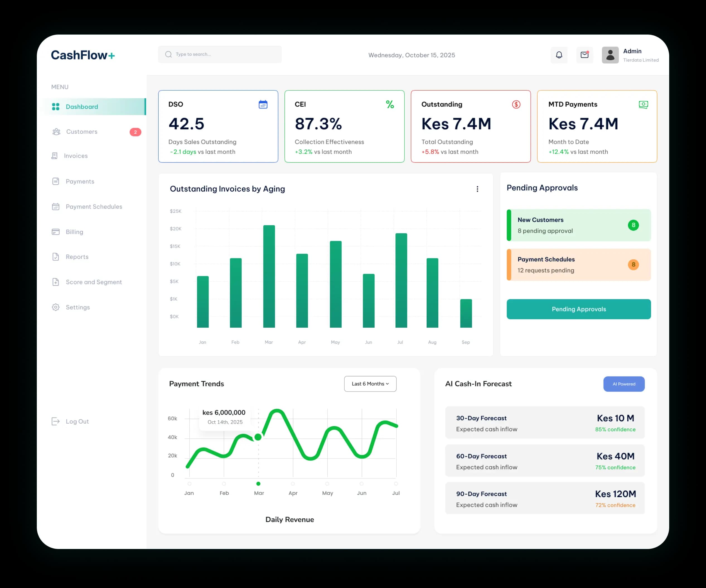Click the calendar icon on the DSO card

pyautogui.click(x=263, y=105)
